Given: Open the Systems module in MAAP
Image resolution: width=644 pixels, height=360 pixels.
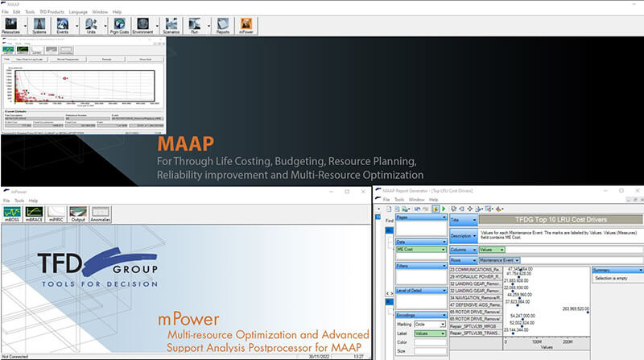Looking at the screenshot, I should click(39, 26).
